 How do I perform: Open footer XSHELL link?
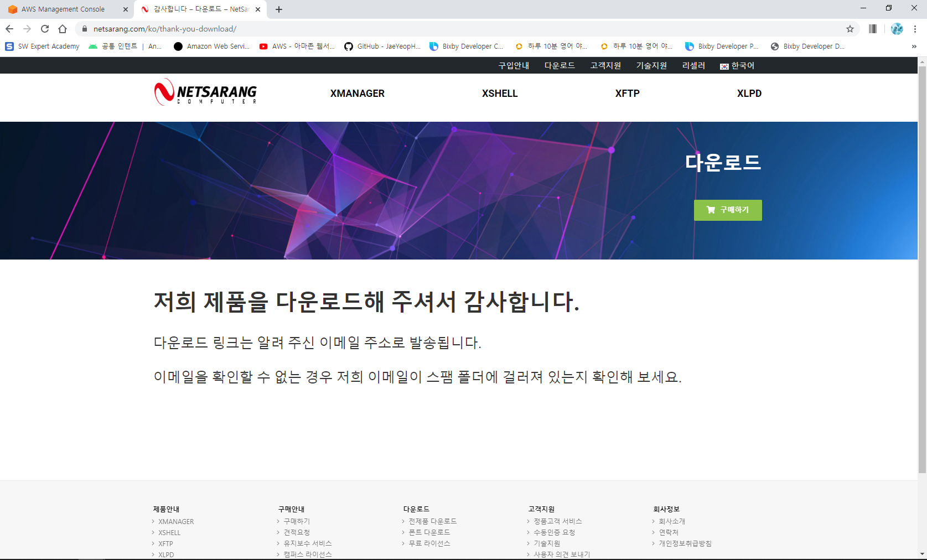[x=169, y=533]
